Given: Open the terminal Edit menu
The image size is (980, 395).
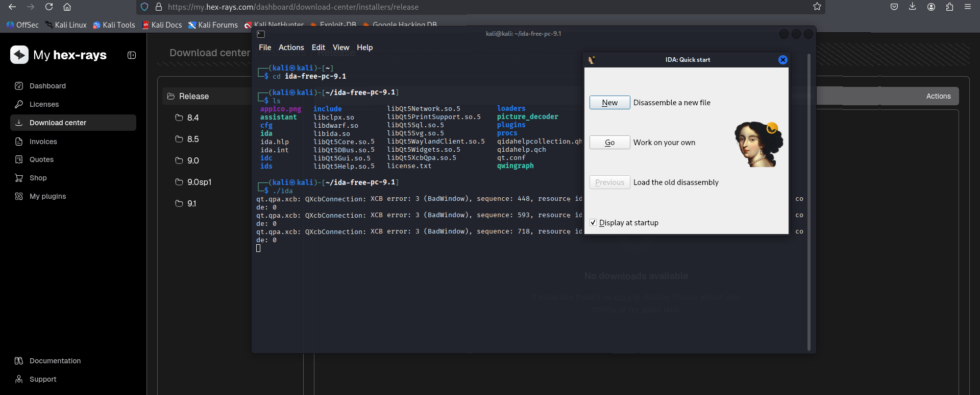Looking at the screenshot, I should tap(318, 48).
